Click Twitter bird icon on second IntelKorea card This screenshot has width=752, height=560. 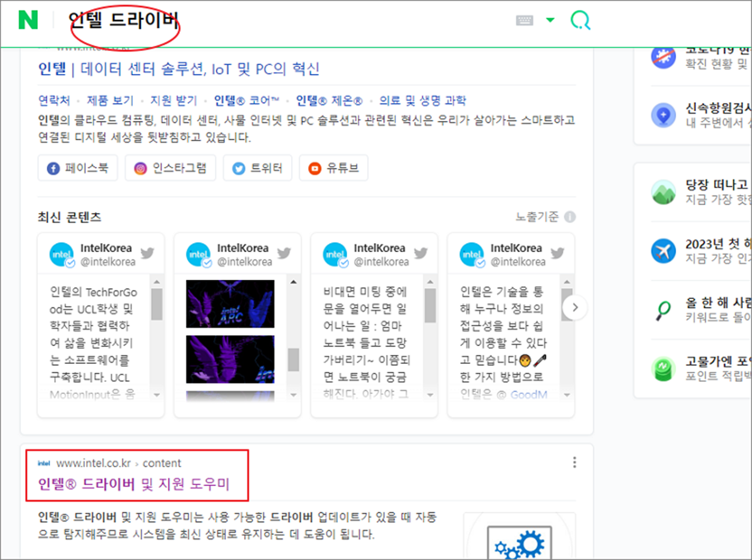[284, 253]
